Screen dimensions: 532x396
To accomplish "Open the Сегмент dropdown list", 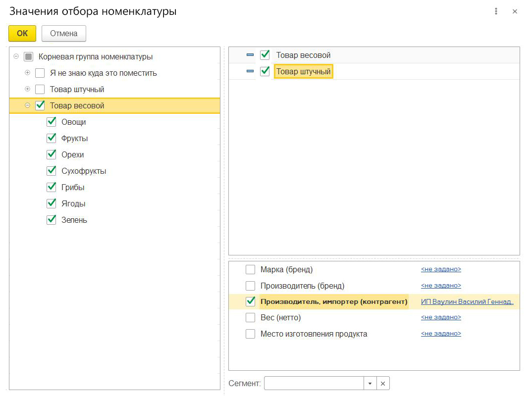I will [370, 384].
